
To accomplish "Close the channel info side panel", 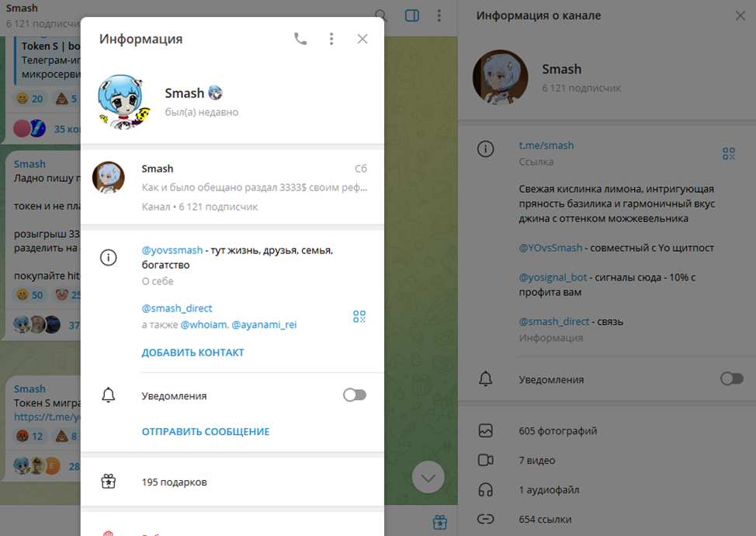I will (740, 16).
